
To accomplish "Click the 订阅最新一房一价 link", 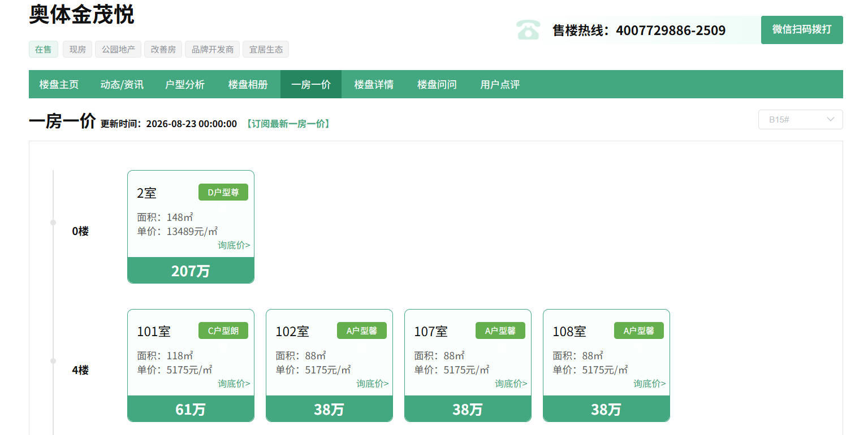I will [x=288, y=124].
